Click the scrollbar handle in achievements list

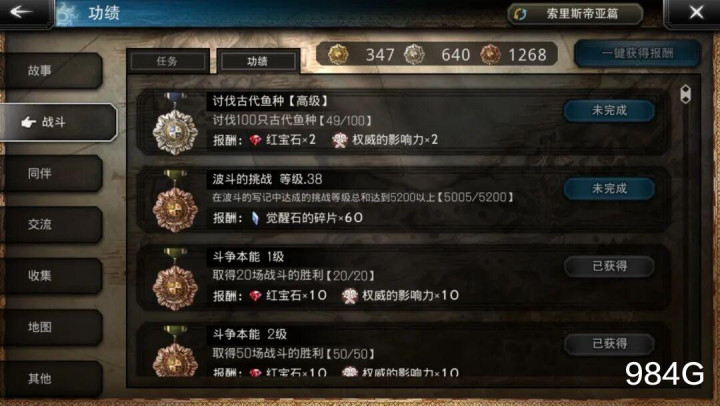tap(685, 94)
